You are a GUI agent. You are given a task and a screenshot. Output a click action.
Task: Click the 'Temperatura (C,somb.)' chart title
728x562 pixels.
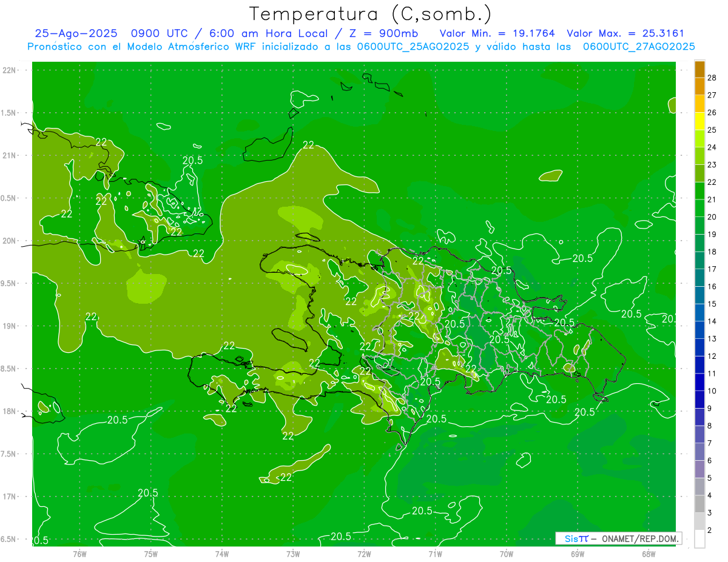[x=370, y=14]
